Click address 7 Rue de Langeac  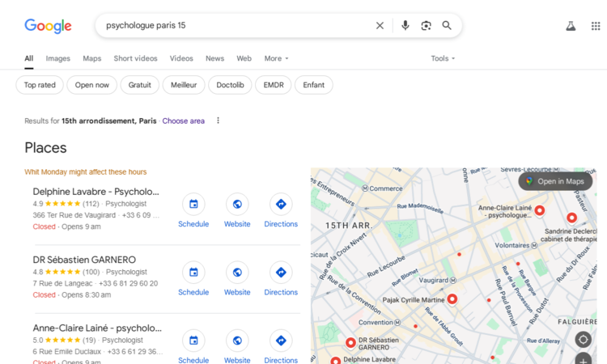click(x=62, y=284)
